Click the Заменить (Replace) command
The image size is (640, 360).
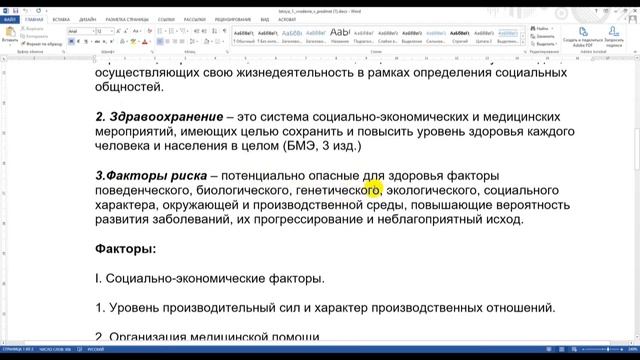542,36
